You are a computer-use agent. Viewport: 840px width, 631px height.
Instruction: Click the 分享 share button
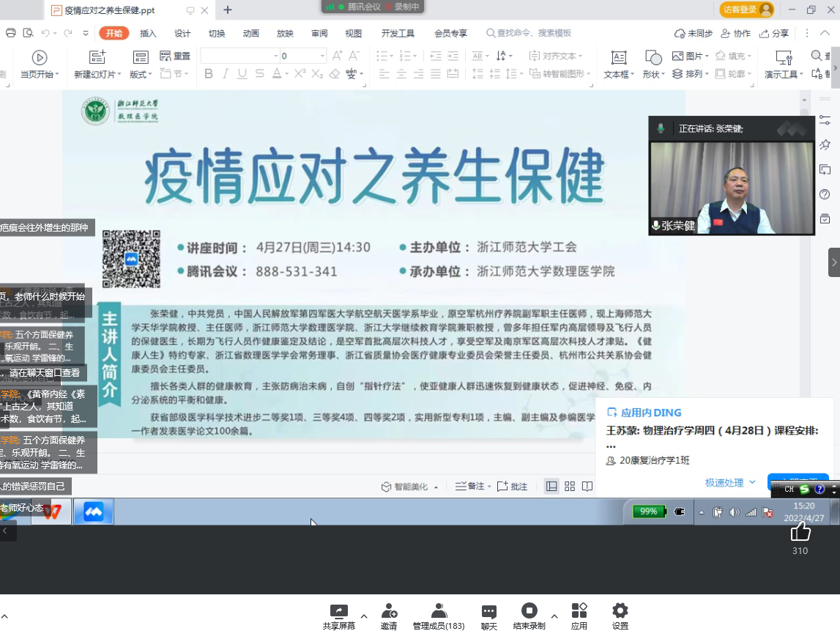pyautogui.click(x=774, y=34)
